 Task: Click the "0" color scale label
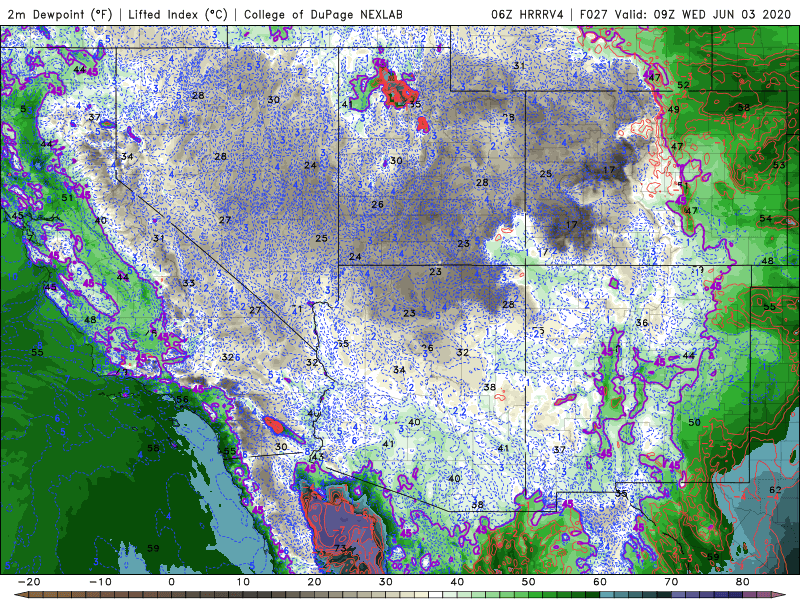(171, 582)
